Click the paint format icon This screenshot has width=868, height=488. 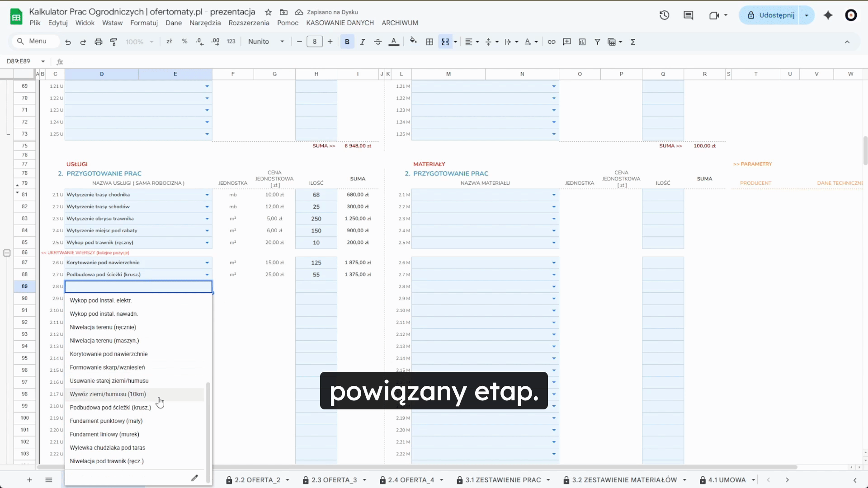[114, 42]
